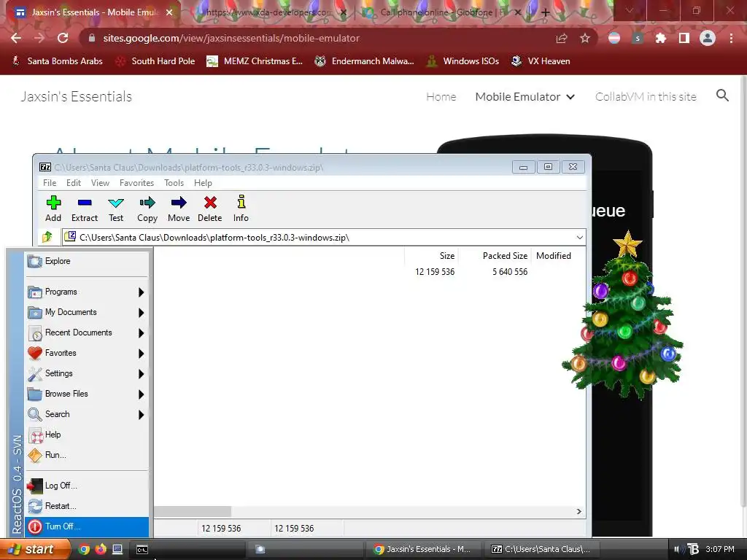Screen dimensions: 747x560
Task: Click the volume icon in system tray
Action: click(678, 549)
